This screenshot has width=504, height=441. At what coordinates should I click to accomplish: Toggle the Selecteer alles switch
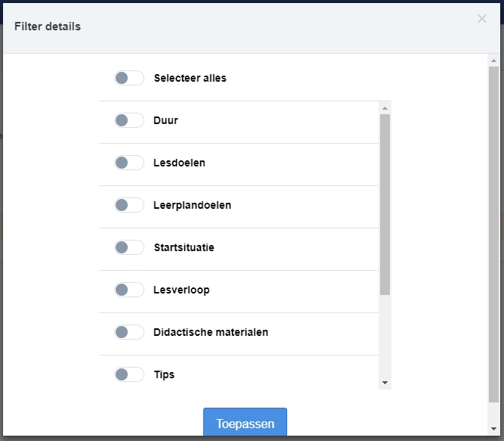129,78
